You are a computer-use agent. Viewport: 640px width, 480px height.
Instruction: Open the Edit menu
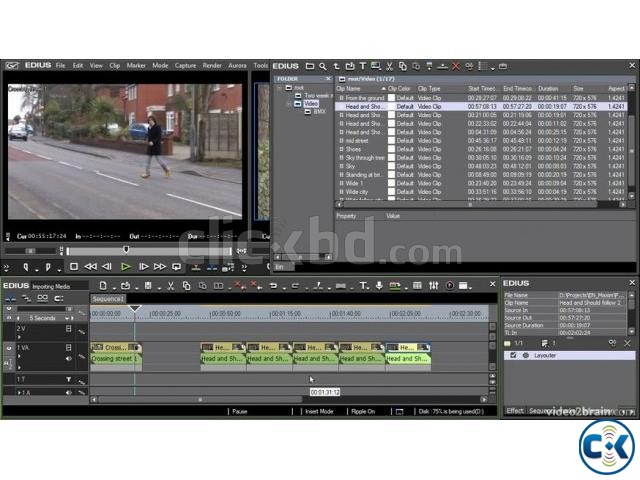pos(78,65)
